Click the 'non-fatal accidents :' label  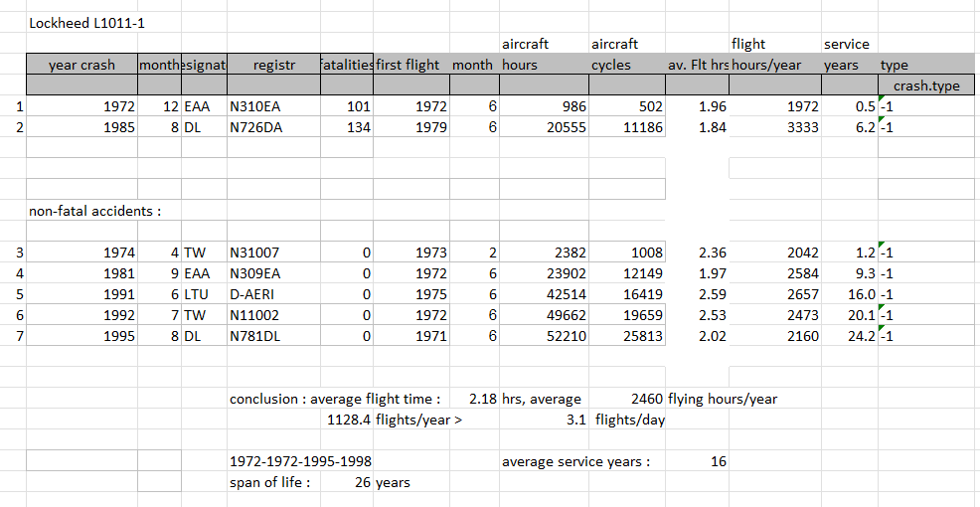click(95, 211)
